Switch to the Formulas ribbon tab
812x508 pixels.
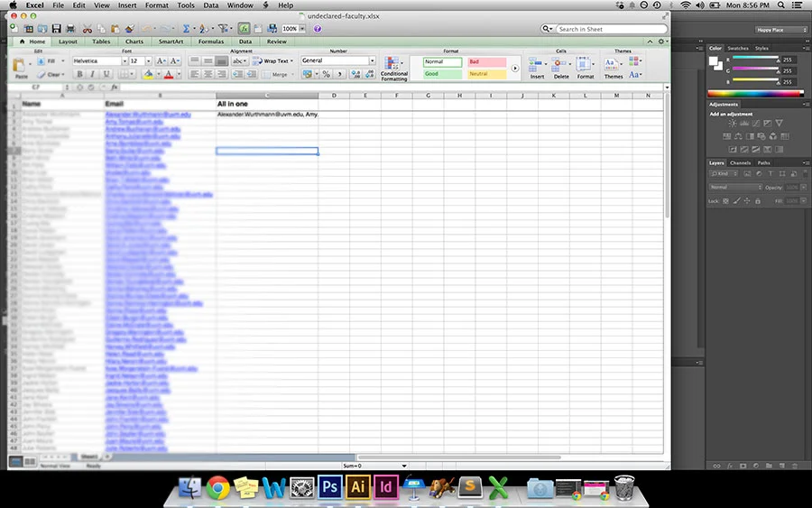(x=211, y=42)
